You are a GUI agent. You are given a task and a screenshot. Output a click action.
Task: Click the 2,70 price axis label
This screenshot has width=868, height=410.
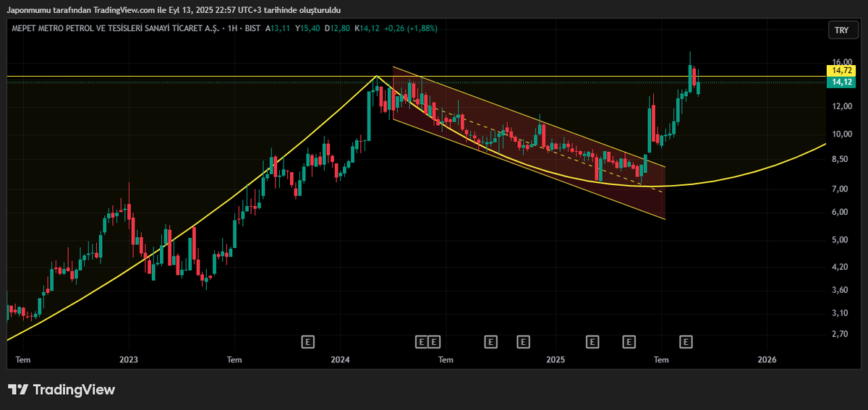coord(841,334)
